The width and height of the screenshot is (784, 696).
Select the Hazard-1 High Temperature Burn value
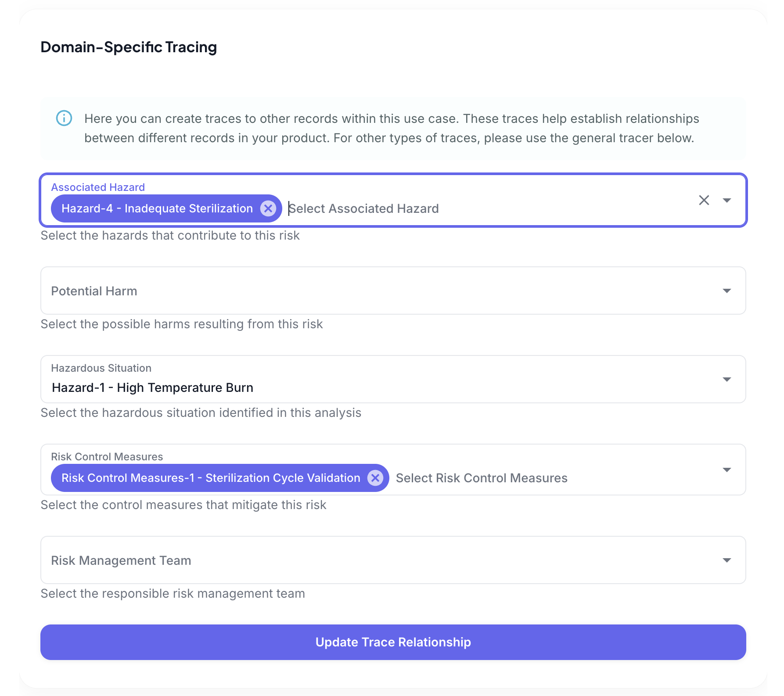152,387
